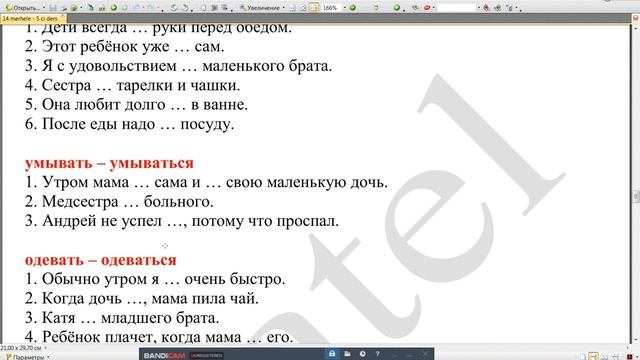Click the Bandicam help question mark
The height and width of the screenshot is (360, 640).
pos(378,353)
